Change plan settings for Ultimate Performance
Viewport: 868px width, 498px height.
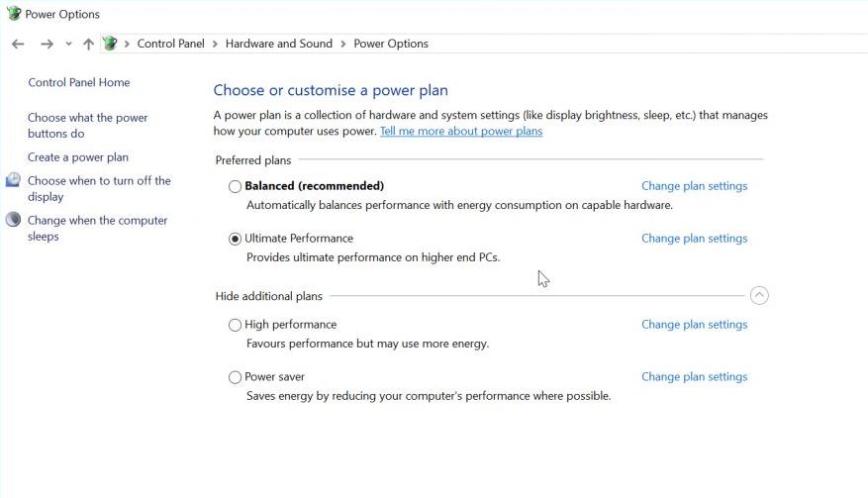point(694,239)
